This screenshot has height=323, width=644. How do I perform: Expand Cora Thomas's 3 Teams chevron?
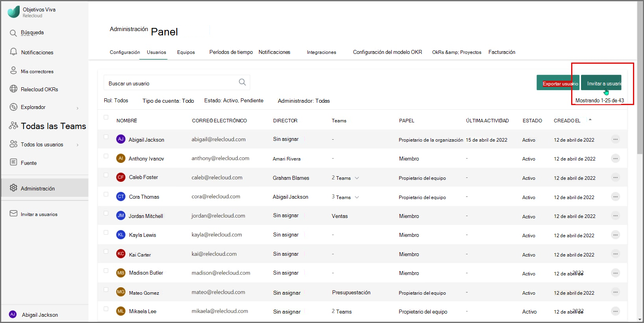pos(357,197)
